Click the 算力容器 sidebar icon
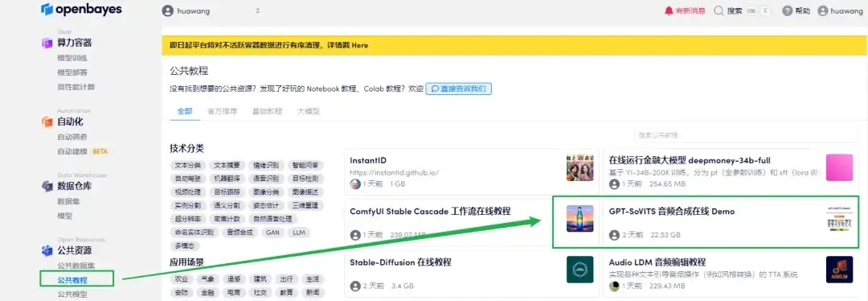Viewport: 868px width, 301px height. tap(47, 43)
